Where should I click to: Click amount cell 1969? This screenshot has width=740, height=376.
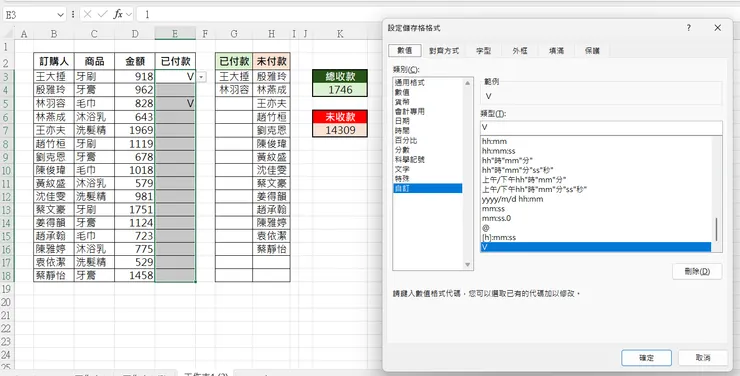(x=135, y=130)
